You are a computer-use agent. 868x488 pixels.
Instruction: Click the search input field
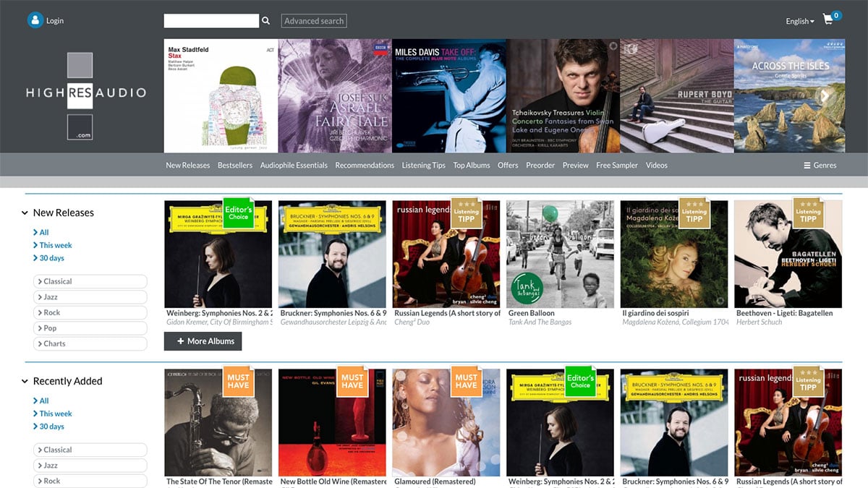[211, 21]
